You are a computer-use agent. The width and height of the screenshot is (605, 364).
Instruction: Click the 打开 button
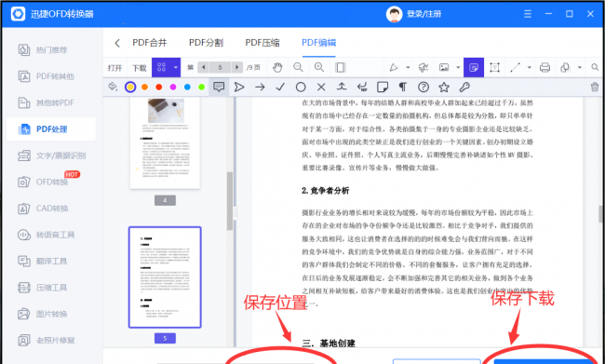tap(114, 68)
